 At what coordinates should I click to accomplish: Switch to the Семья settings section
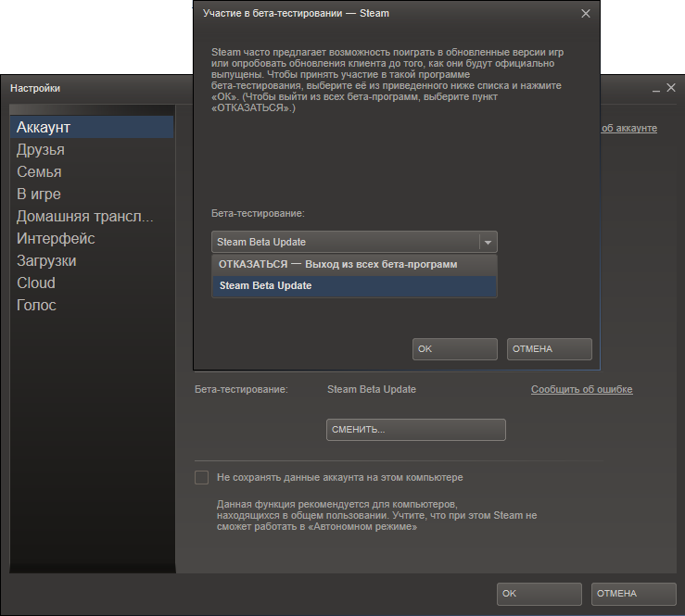[92, 171]
